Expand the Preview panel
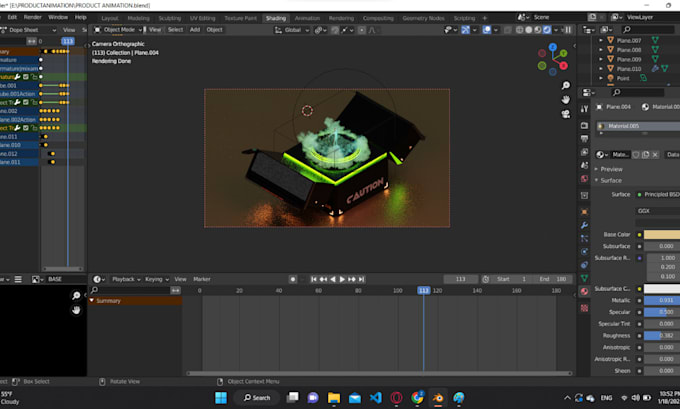Screen dimensions: 680x409 tap(596, 169)
